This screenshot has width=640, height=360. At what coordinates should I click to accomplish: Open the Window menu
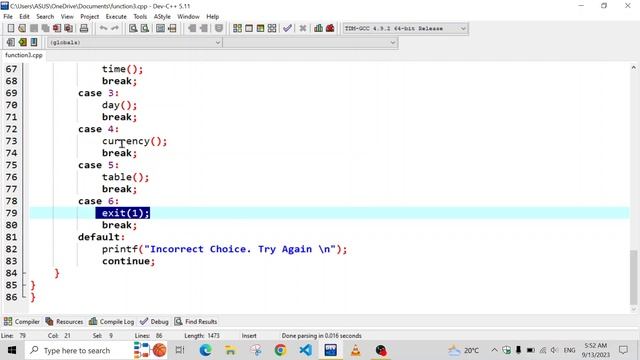(188, 17)
